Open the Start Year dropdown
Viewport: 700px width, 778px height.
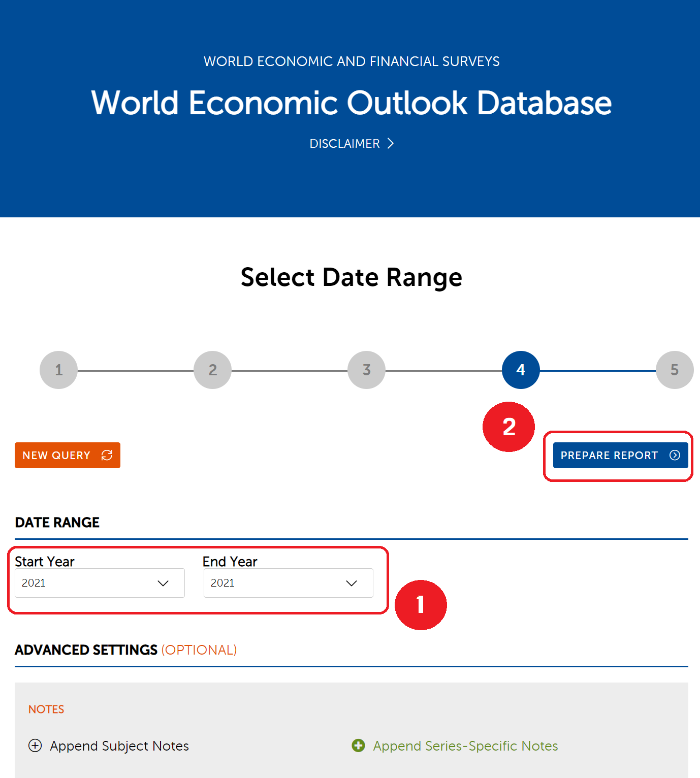tap(100, 583)
